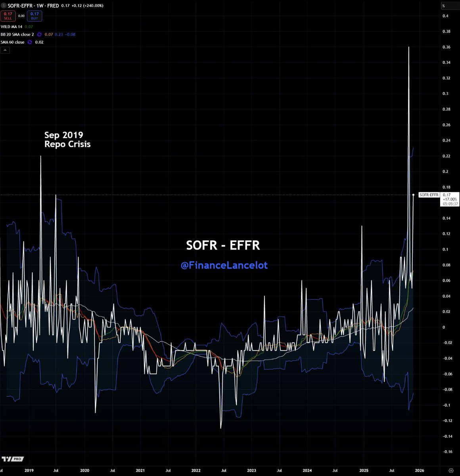The height and width of the screenshot is (476, 460).
Task: Click the sync icon beside SMA 60 close
Action: click(x=30, y=42)
